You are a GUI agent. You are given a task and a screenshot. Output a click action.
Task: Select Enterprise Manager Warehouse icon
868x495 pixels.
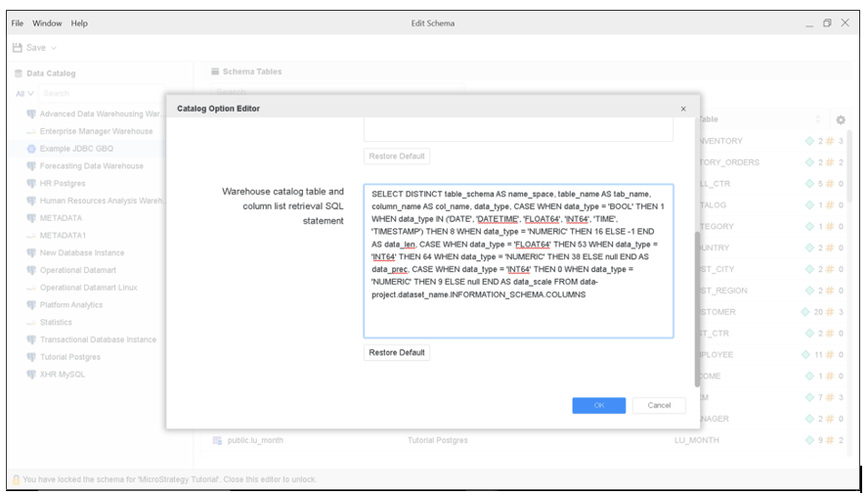pos(31,131)
